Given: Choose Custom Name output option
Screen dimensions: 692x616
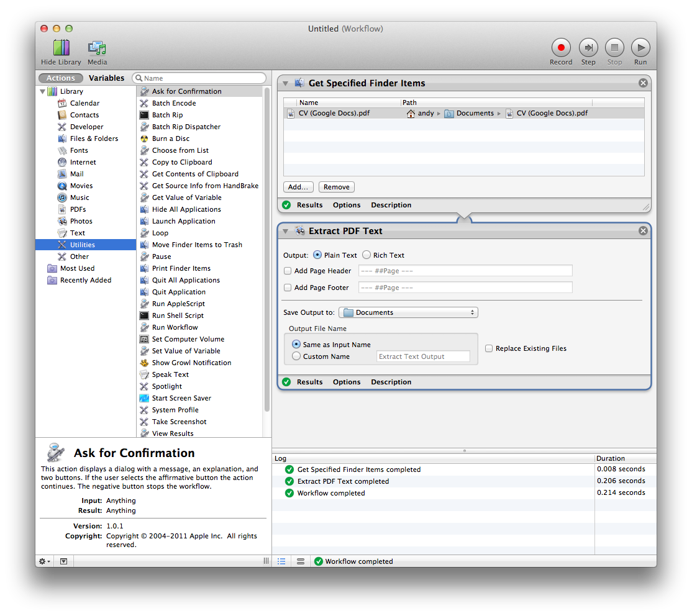Looking at the screenshot, I should click(296, 356).
